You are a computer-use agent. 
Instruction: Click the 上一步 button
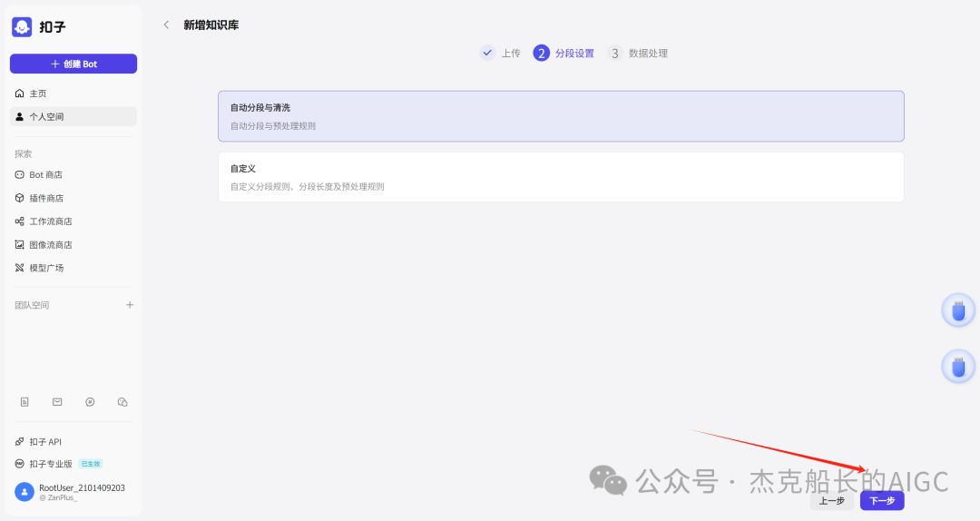coord(832,500)
